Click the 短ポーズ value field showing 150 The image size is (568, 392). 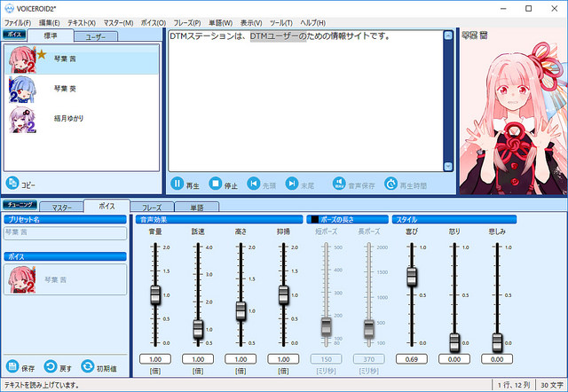pyautogui.click(x=327, y=359)
